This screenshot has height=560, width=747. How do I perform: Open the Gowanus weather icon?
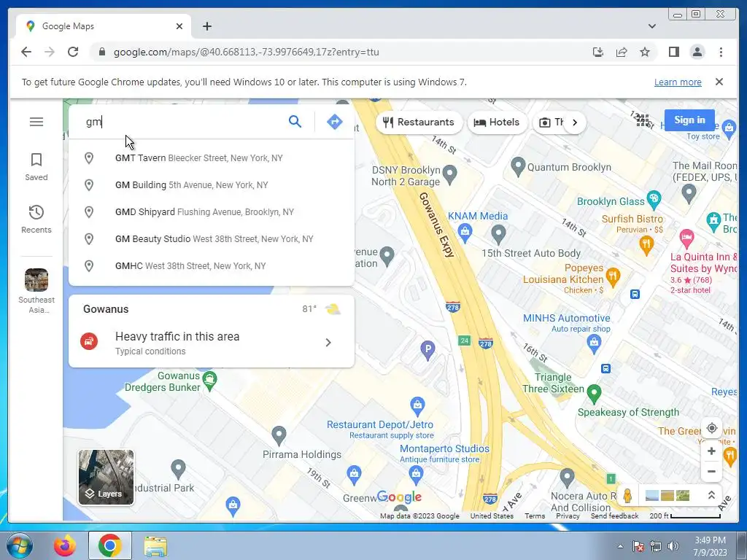point(333,309)
